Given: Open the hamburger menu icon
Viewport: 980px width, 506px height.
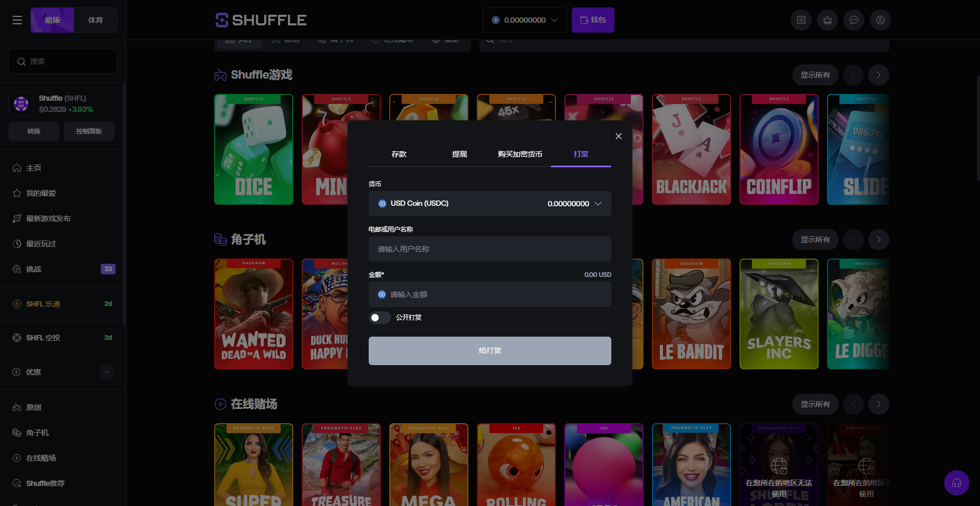Looking at the screenshot, I should pyautogui.click(x=17, y=20).
